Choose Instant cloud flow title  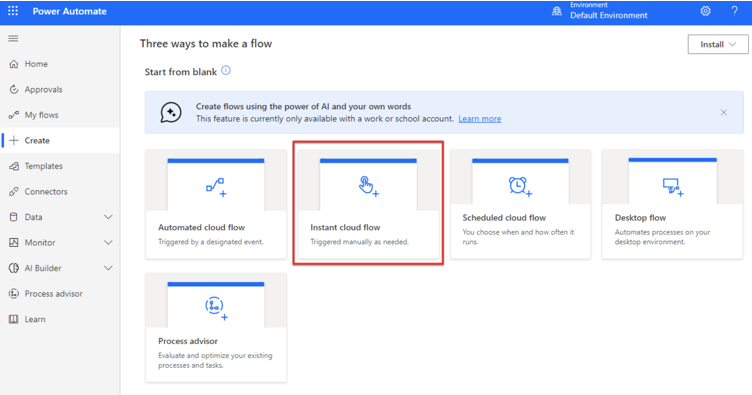(345, 227)
